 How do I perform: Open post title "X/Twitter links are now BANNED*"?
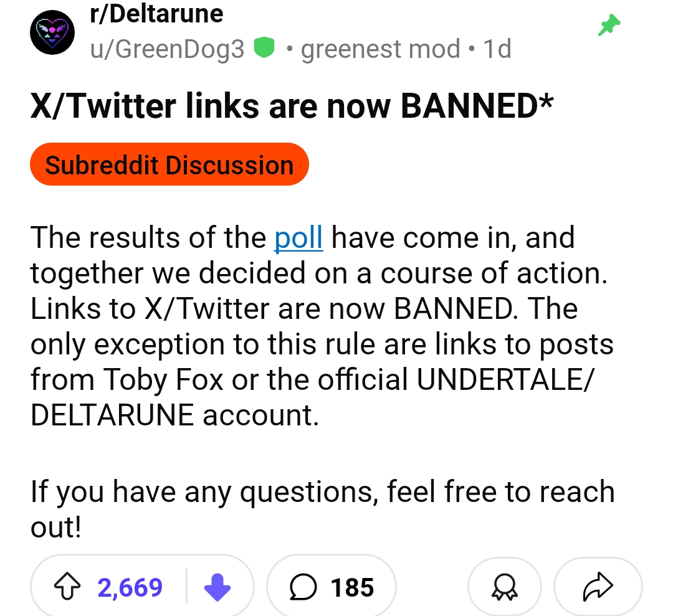[x=292, y=106]
